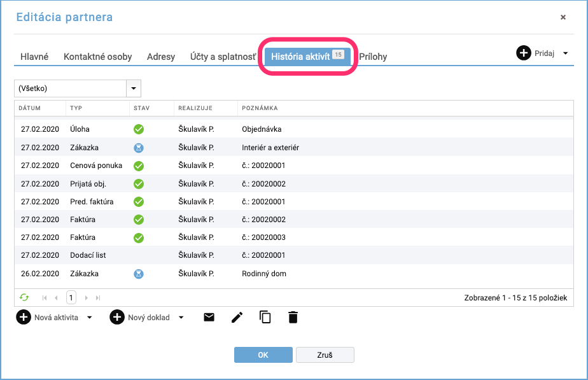
Task: Expand the Nová aktivita dropdown arrow
Action: click(x=89, y=318)
